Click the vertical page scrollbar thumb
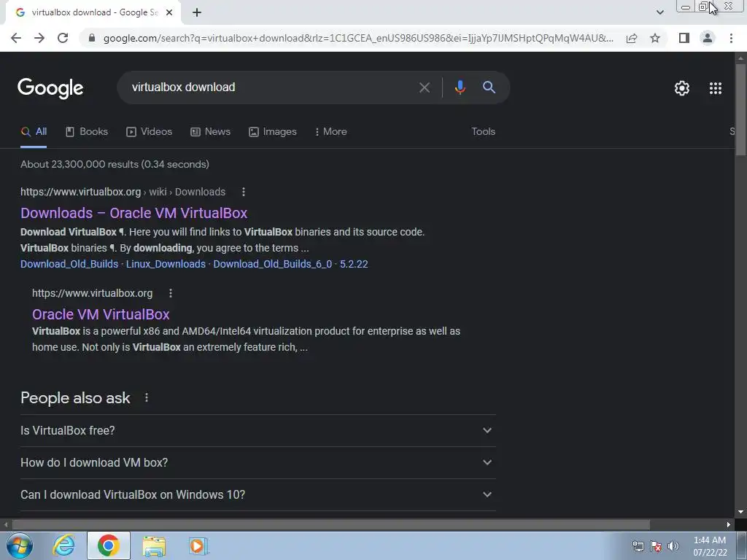Image resolution: width=747 pixels, height=560 pixels. point(740,109)
